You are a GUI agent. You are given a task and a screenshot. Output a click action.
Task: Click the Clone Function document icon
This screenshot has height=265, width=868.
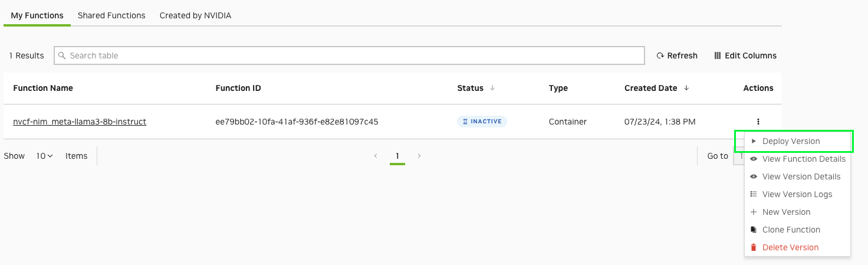pos(753,230)
